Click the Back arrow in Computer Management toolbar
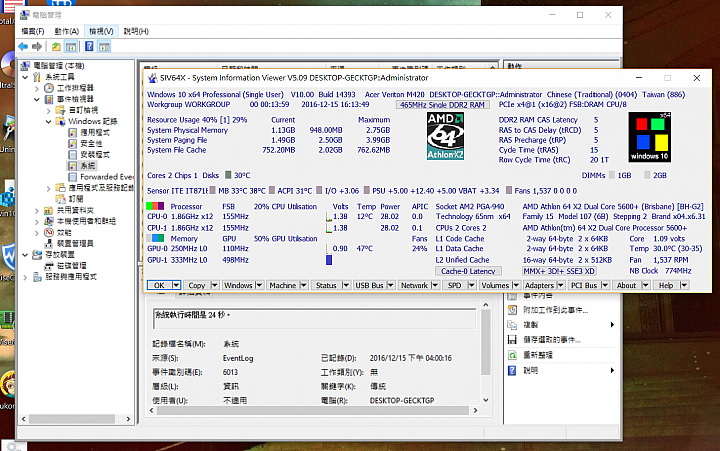The height and width of the screenshot is (451, 720). click(23, 46)
